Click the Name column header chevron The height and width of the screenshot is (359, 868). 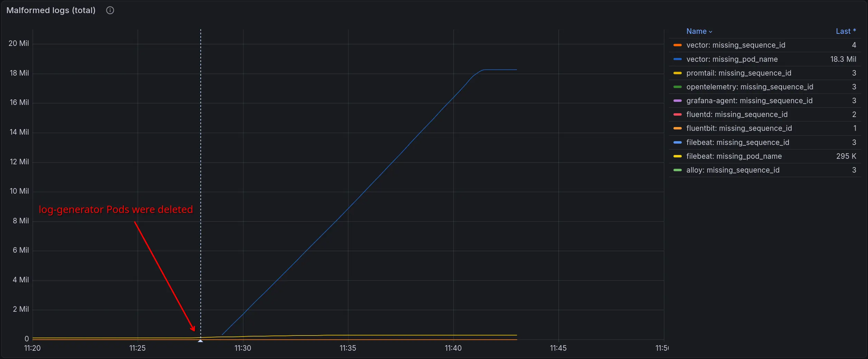(710, 32)
